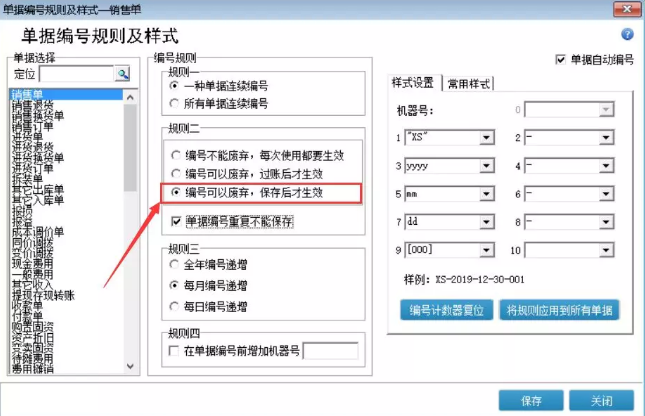Viewport: 645px width, 416px height.
Task: Expand style dropdown number 6
Action: tap(606, 194)
